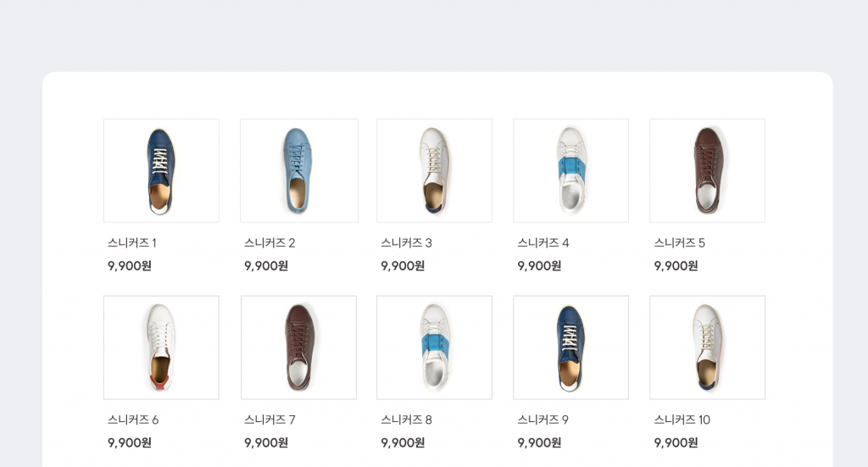Click the 스니커즈 6 shoe picture
Viewport: 868px width, 467px height.
(161, 347)
